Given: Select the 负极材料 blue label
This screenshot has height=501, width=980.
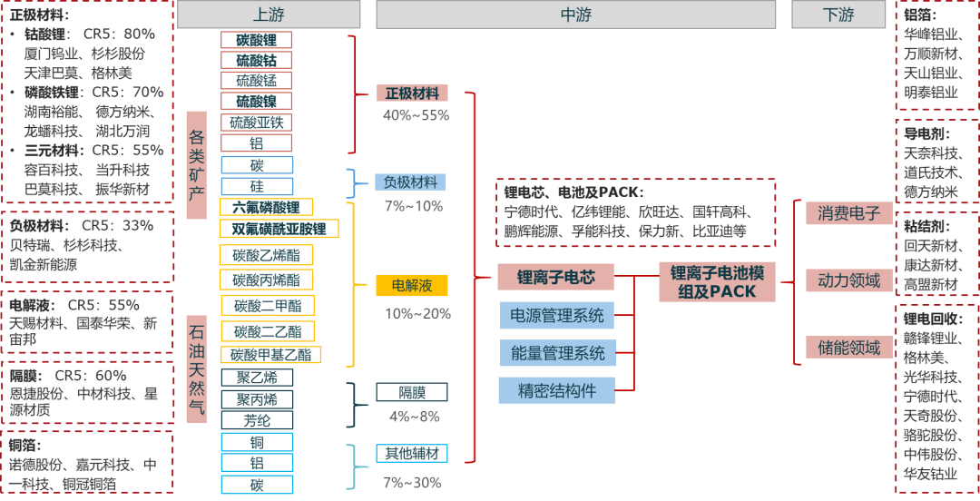Looking at the screenshot, I should point(411,182).
